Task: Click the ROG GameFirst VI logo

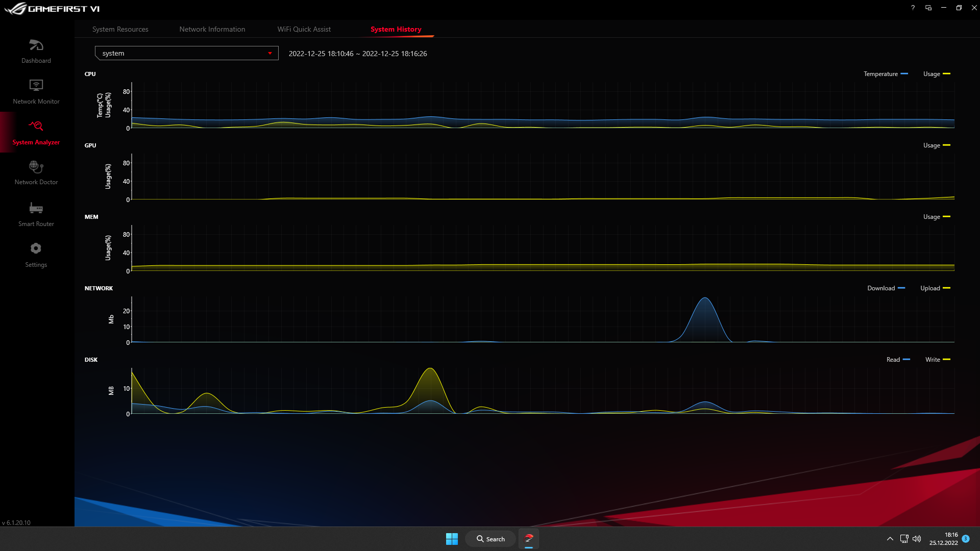Action: coord(52,9)
